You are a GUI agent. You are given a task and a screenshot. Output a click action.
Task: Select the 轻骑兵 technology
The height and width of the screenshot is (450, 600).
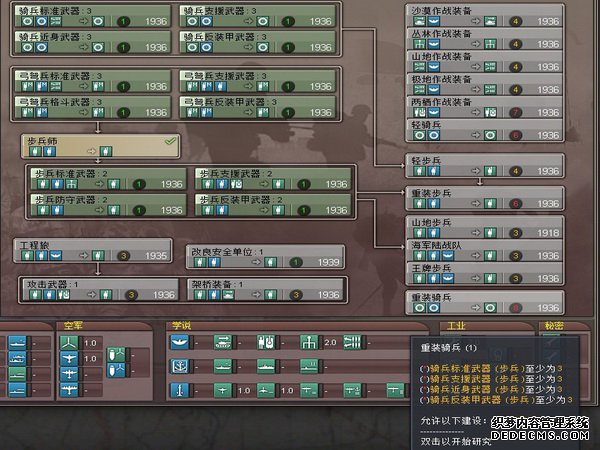[484, 130]
